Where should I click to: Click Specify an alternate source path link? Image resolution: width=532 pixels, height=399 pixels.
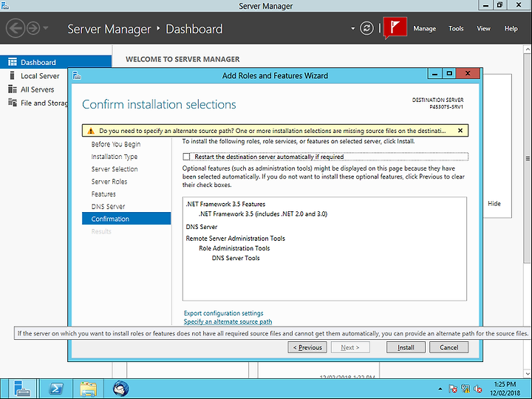tap(228, 321)
